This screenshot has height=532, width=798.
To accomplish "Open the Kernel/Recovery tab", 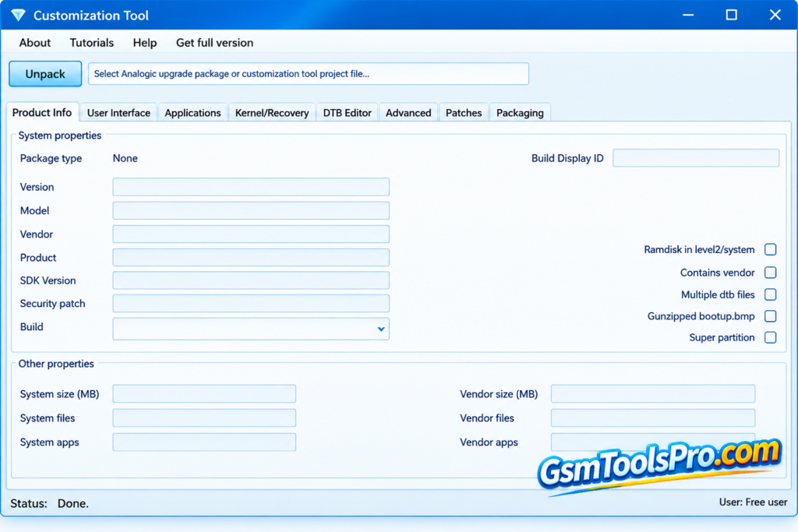I will (272, 113).
